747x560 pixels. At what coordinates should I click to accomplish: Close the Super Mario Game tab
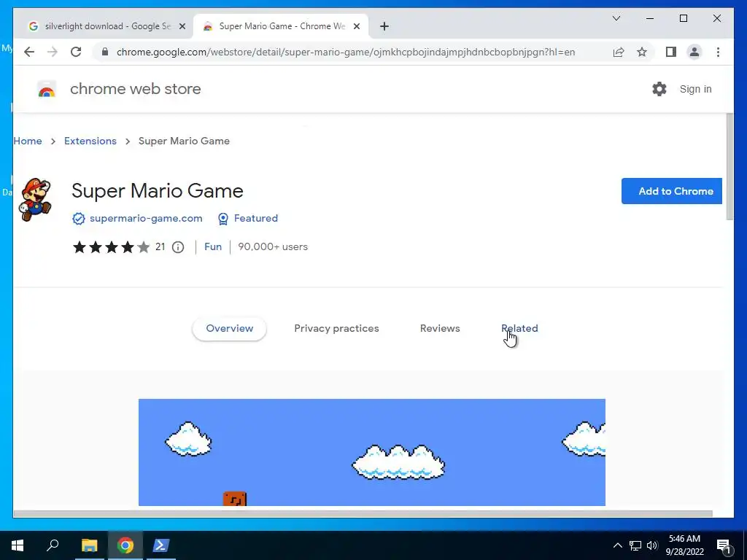(x=356, y=26)
